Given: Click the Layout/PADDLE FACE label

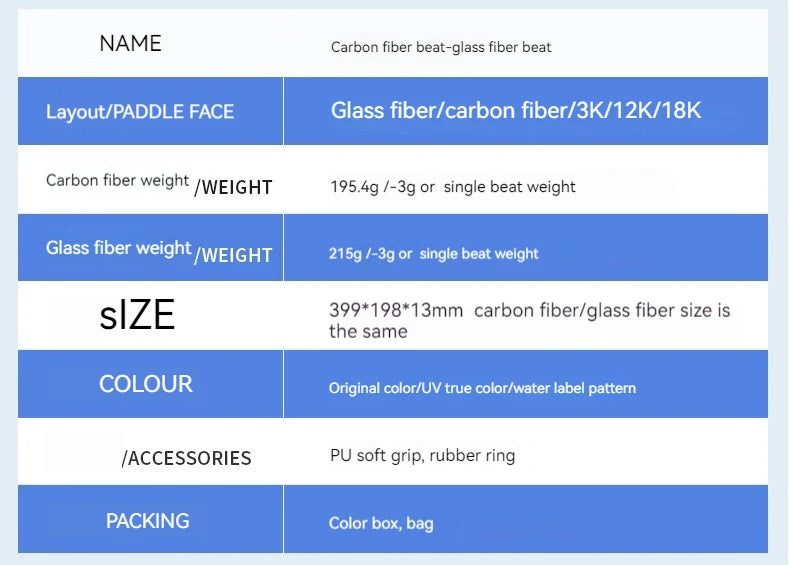Looking at the screenshot, I should pos(140,111).
